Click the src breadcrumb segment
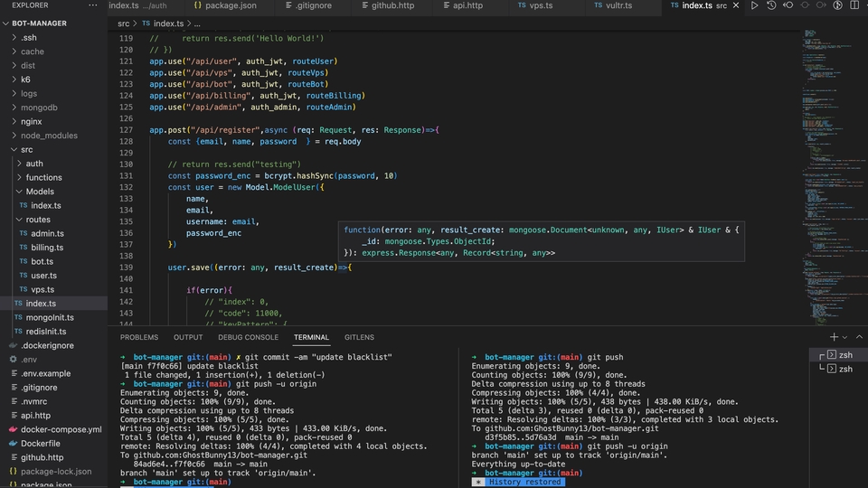Image resolution: width=868 pixels, height=488 pixels. 124,23
